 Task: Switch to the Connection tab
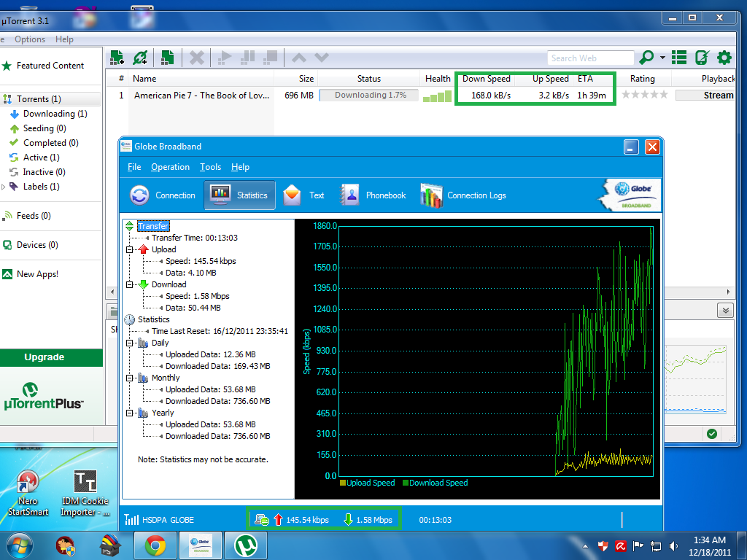click(163, 195)
